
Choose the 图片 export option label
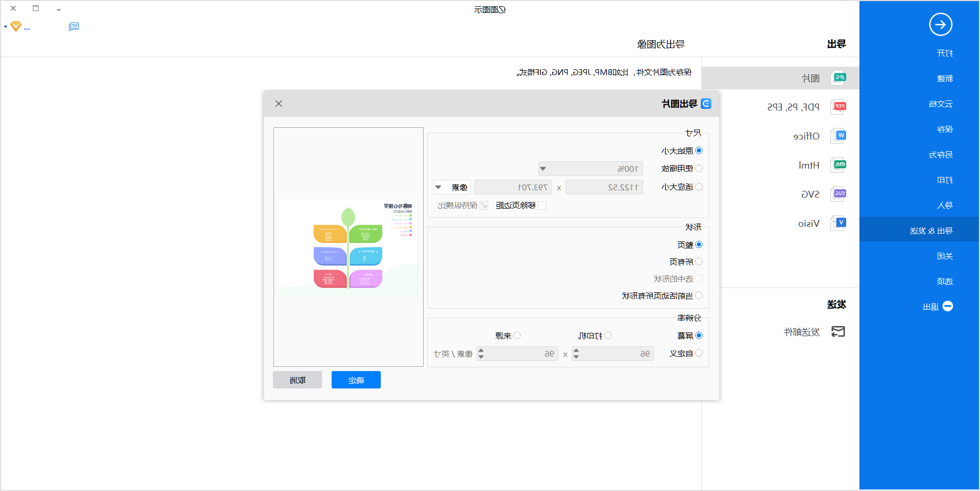pos(811,78)
